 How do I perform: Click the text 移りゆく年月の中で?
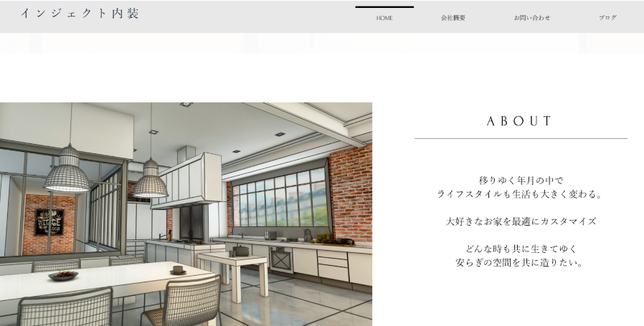pos(521,181)
